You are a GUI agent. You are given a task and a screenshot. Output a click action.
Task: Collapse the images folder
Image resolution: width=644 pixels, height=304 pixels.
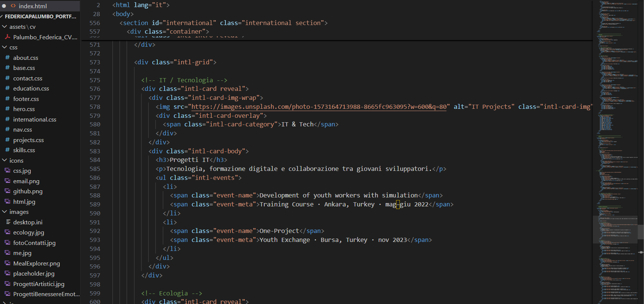point(4,212)
